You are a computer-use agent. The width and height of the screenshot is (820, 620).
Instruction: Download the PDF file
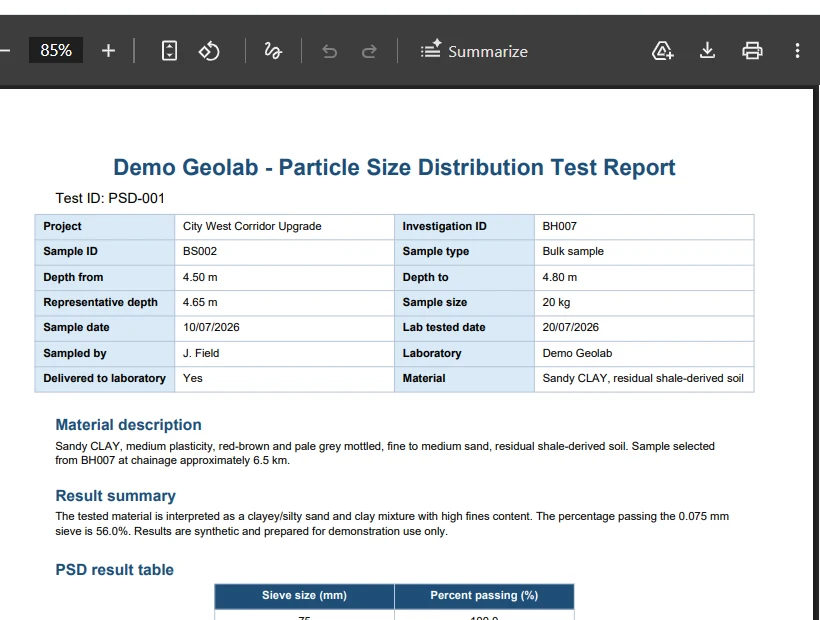point(707,51)
